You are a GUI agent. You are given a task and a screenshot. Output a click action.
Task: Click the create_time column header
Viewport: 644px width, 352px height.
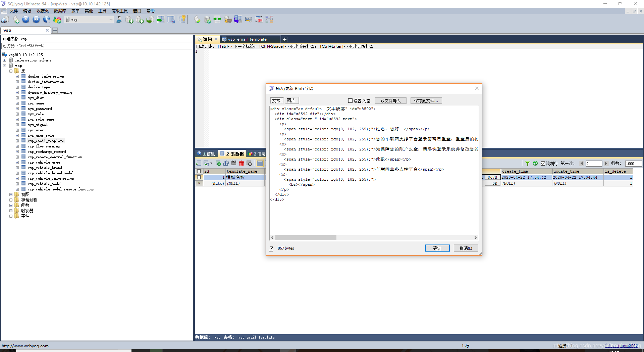coord(527,171)
